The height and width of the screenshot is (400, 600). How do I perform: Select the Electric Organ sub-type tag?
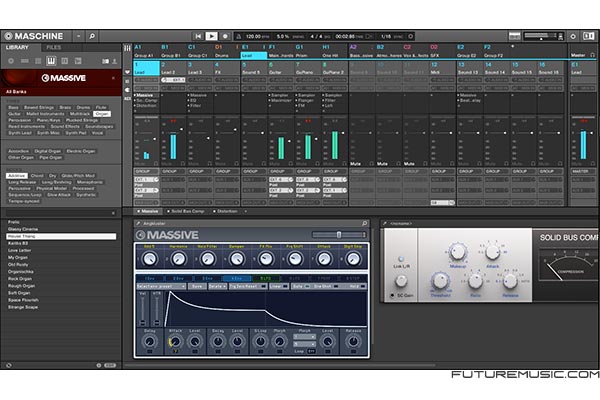coord(81,151)
